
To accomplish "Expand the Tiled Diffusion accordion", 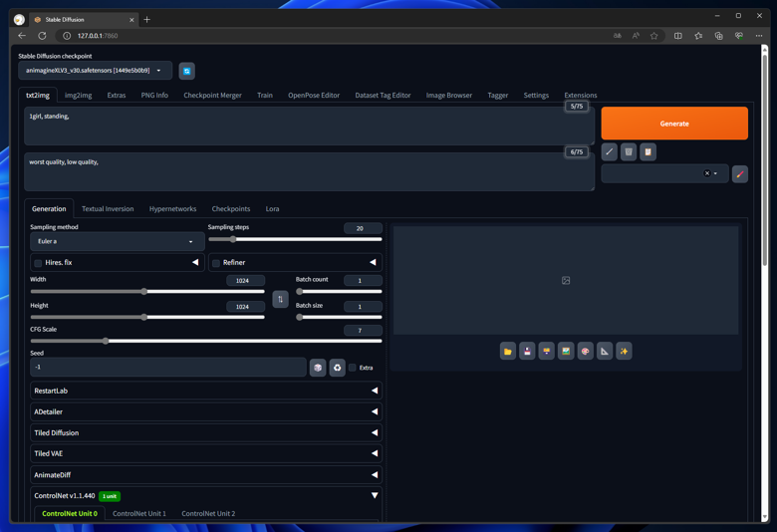I will [x=205, y=432].
